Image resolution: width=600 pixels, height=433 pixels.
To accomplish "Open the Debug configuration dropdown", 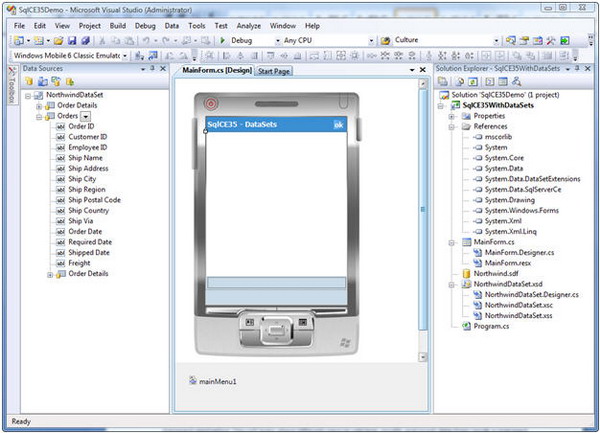I will pos(278,41).
